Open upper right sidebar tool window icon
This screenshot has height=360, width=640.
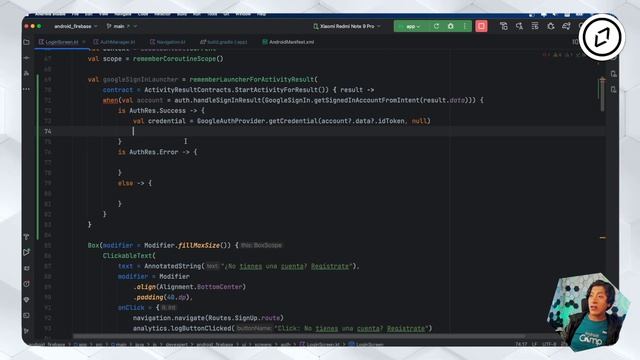pyautogui.click(x=614, y=74)
